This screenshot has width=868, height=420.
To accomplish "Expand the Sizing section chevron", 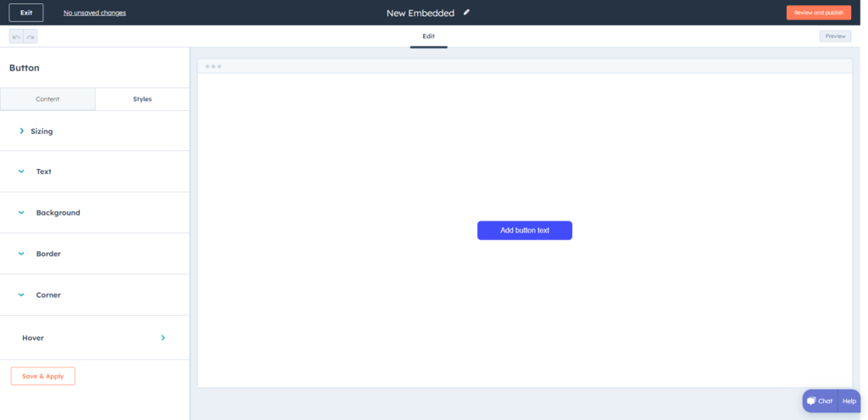I will point(21,132).
